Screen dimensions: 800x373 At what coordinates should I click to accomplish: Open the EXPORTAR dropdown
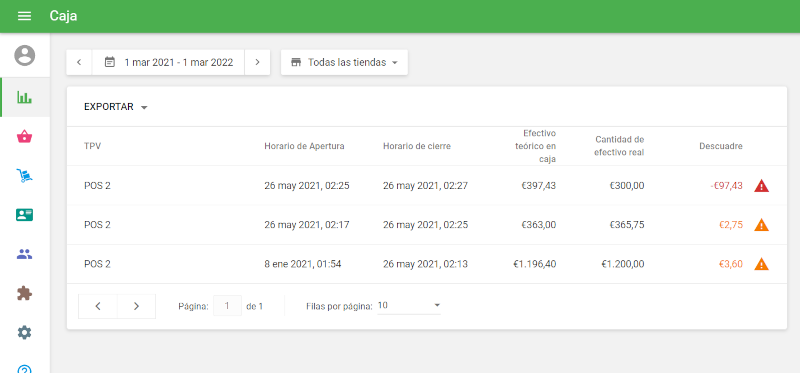pos(116,107)
